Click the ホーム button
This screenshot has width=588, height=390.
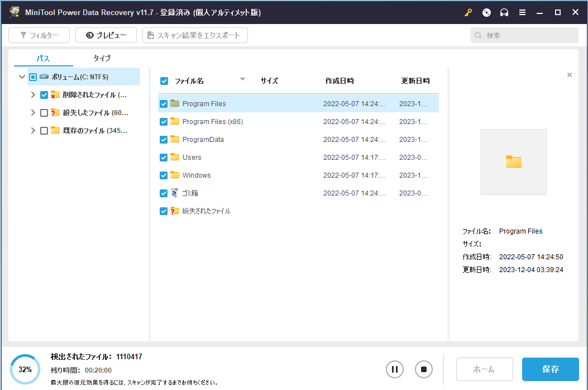point(484,369)
